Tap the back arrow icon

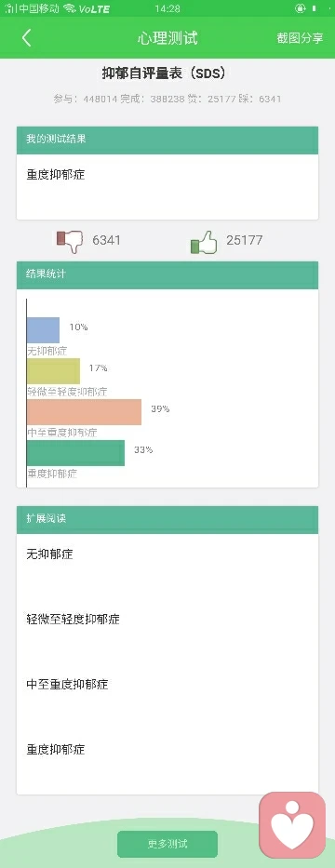(26, 37)
